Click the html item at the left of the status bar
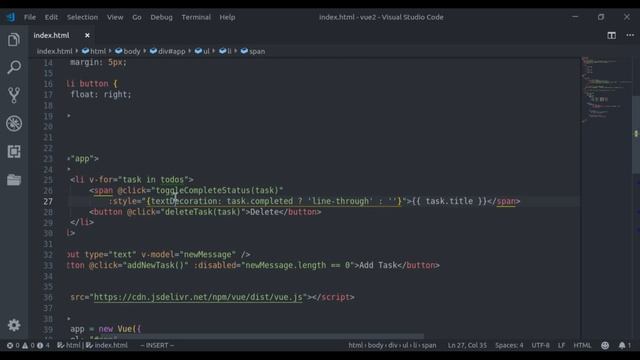The image size is (640, 360). coord(69,345)
